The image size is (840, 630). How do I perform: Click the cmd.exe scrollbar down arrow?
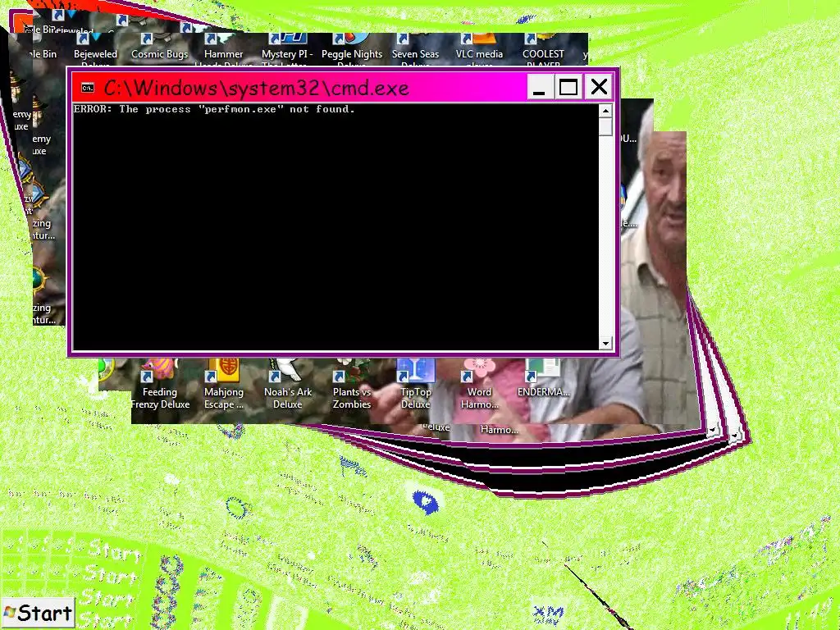click(x=606, y=344)
